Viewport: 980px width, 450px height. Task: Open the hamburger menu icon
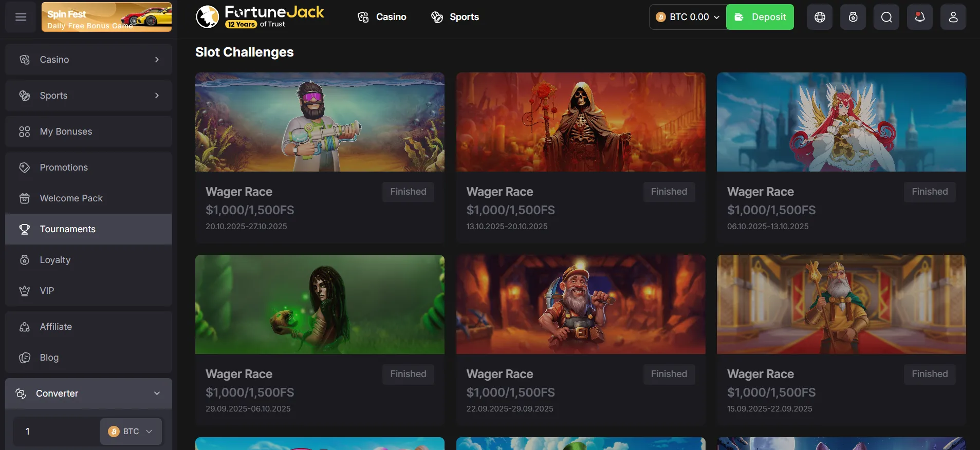21,17
